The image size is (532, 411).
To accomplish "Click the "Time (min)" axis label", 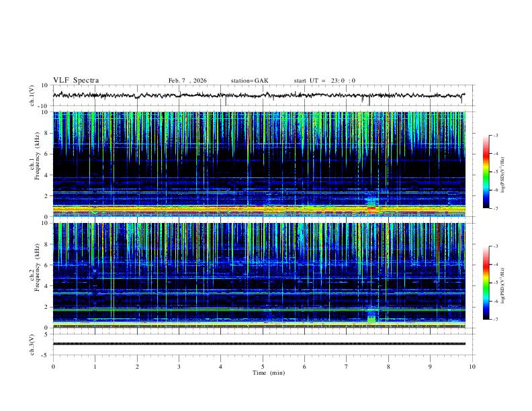I will (269, 373).
